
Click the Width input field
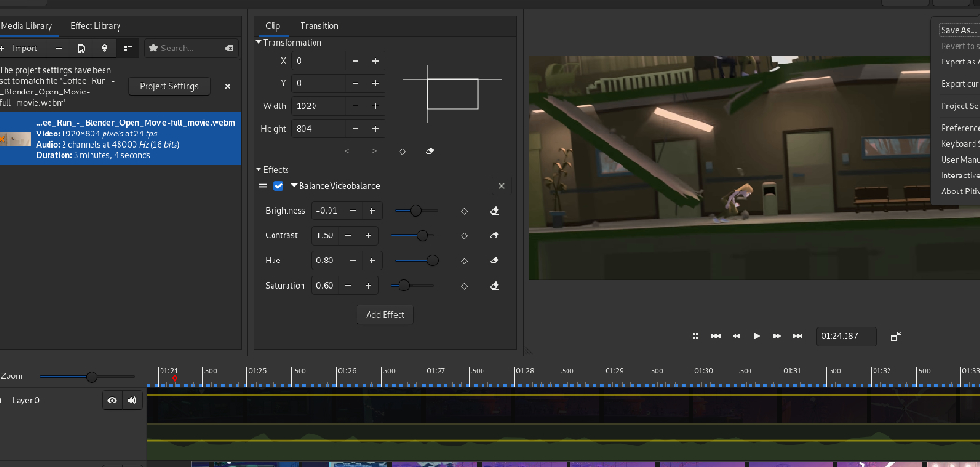click(x=319, y=106)
